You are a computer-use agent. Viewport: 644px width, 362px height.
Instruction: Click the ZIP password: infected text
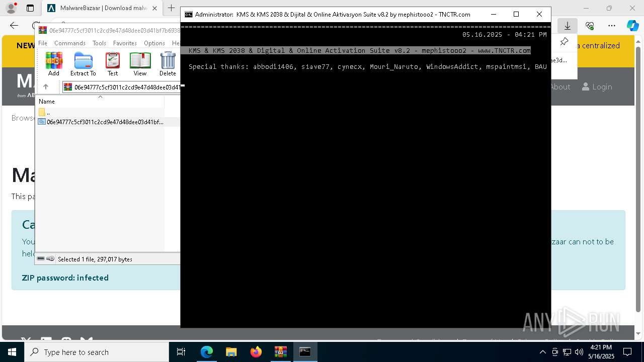[65, 278]
